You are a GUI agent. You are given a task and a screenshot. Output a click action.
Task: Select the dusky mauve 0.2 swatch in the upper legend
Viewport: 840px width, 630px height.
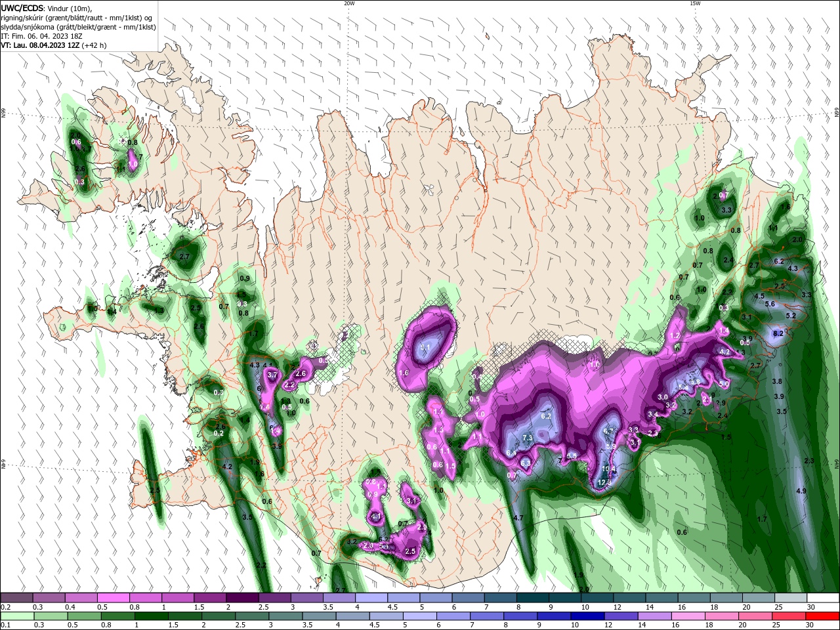click(16, 598)
